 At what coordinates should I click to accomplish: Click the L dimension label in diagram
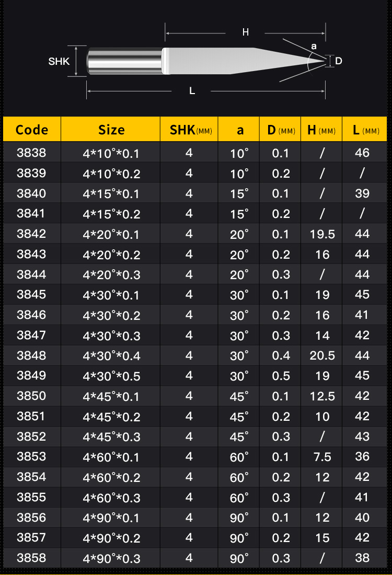[x=192, y=91]
